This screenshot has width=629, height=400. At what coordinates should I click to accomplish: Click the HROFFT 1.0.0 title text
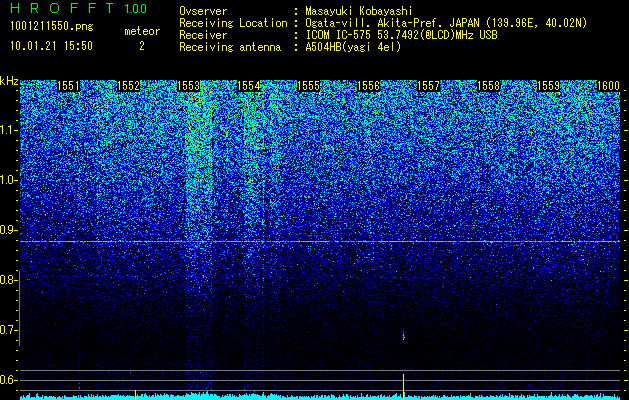click(x=79, y=8)
